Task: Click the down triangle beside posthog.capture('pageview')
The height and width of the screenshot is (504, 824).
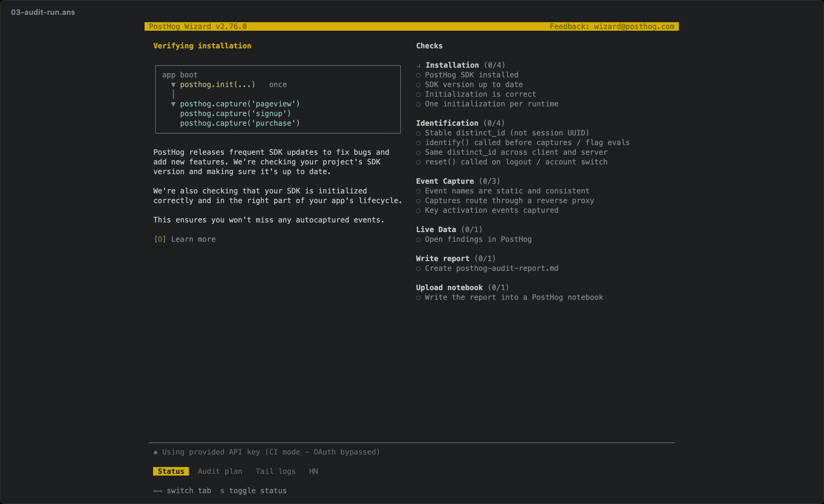Action: click(x=173, y=104)
